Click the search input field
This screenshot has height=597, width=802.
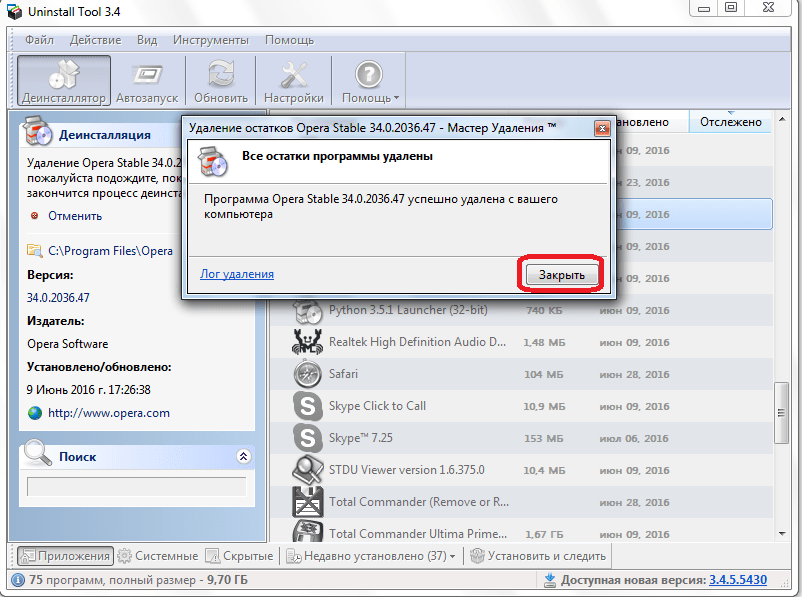click(136, 486)
